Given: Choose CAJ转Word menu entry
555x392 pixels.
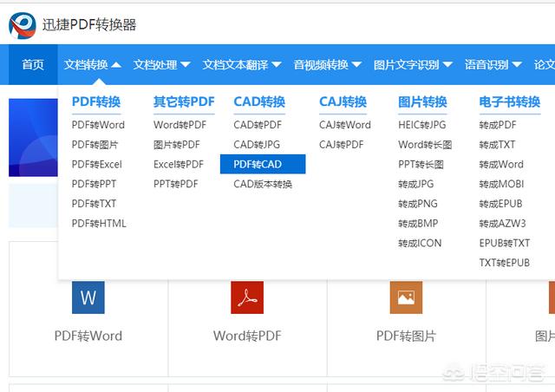Looking at the screenshot, I should tap(345, 125).
